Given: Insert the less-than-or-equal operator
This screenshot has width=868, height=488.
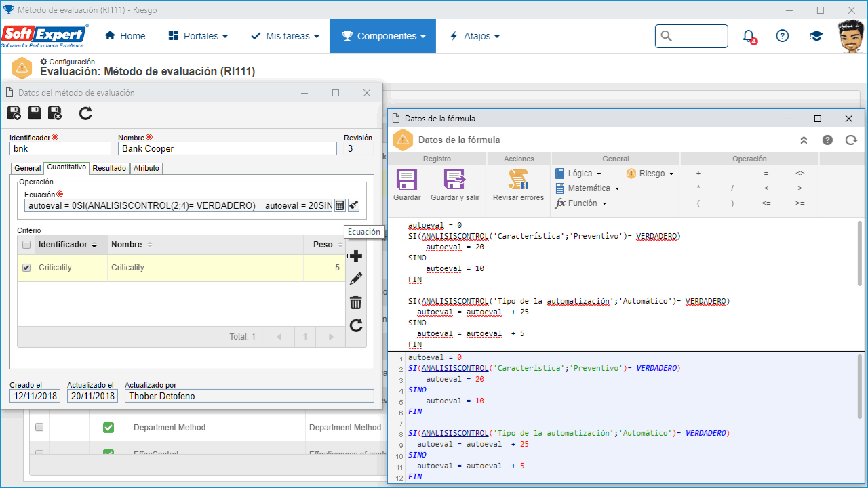Looking at the screenshot, I should tap(766, 203).
